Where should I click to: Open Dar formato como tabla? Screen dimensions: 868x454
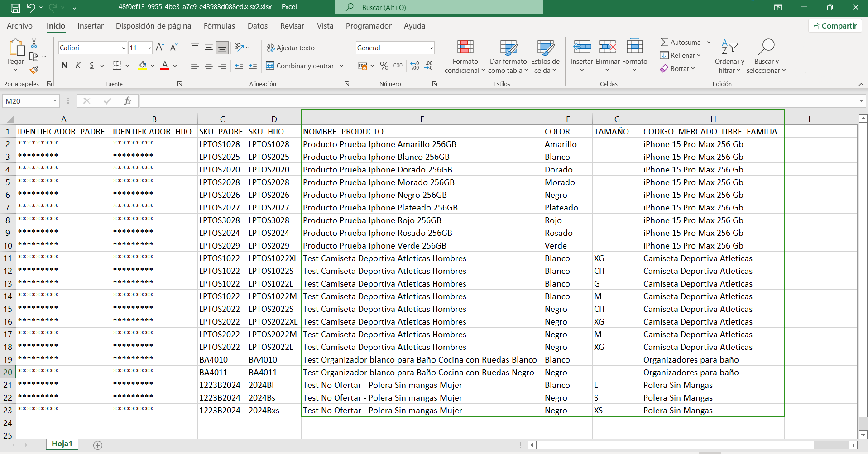[x=508, y=57]
